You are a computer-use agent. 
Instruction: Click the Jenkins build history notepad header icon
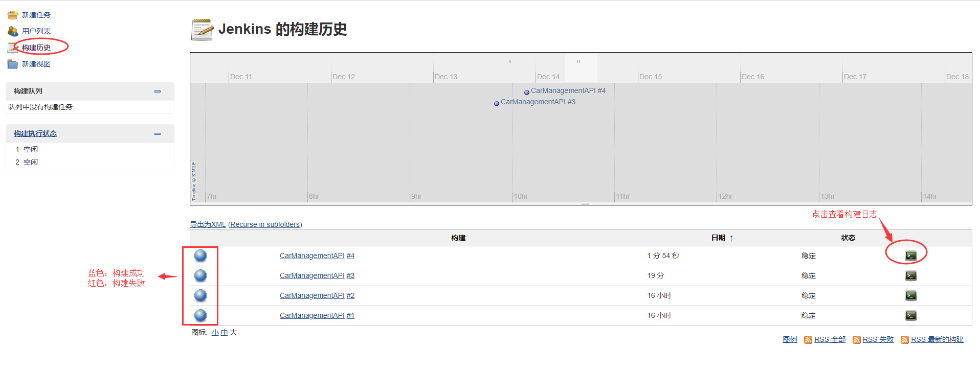click(202, 29)
